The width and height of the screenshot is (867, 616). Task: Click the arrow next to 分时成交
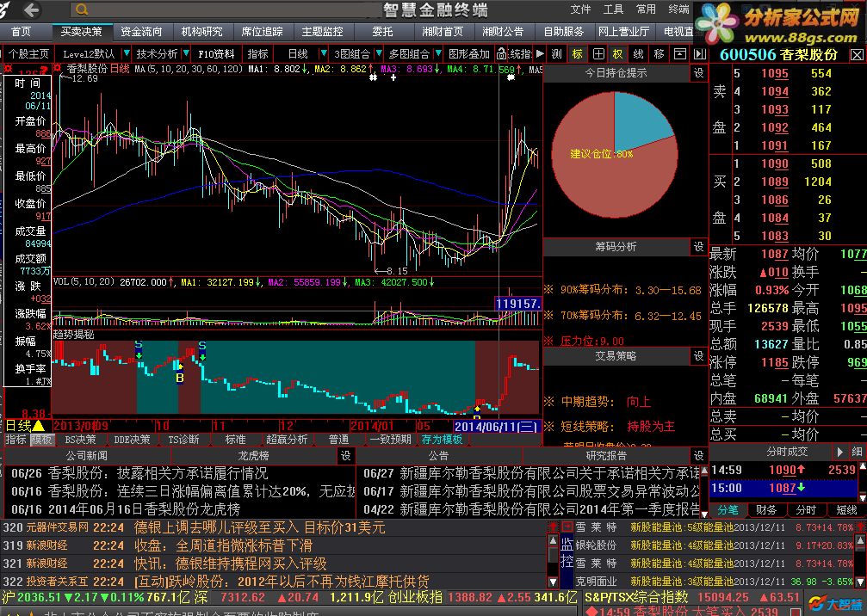(840, 452)
